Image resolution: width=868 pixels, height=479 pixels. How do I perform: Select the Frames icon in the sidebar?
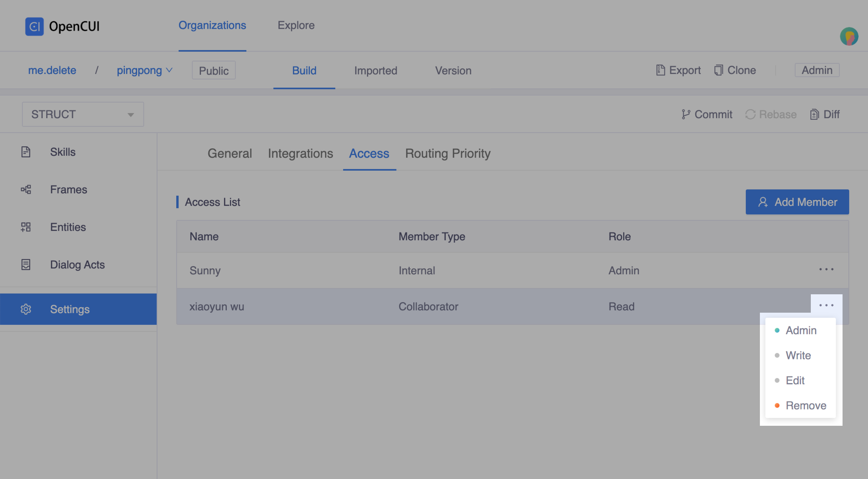[26, 189]
